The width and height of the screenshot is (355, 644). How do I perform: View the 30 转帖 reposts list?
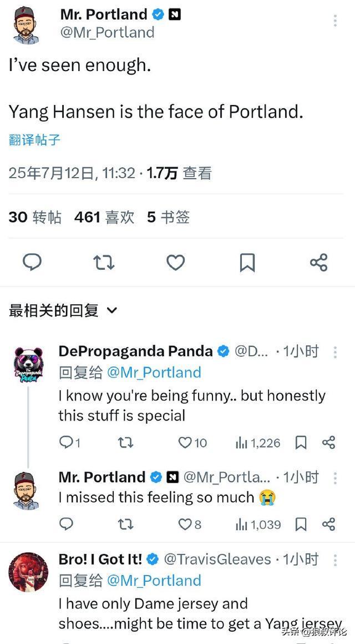(35, 217)
